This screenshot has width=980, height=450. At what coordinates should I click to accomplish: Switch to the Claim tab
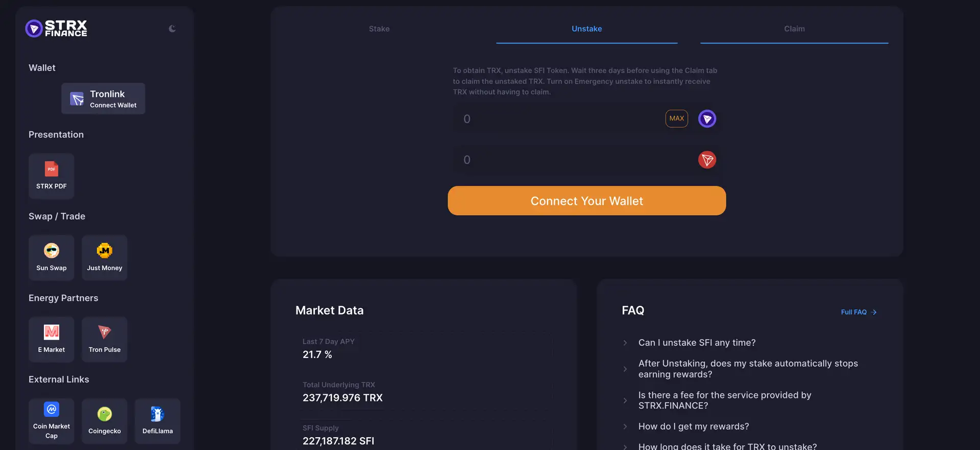[x=794, y=29]
